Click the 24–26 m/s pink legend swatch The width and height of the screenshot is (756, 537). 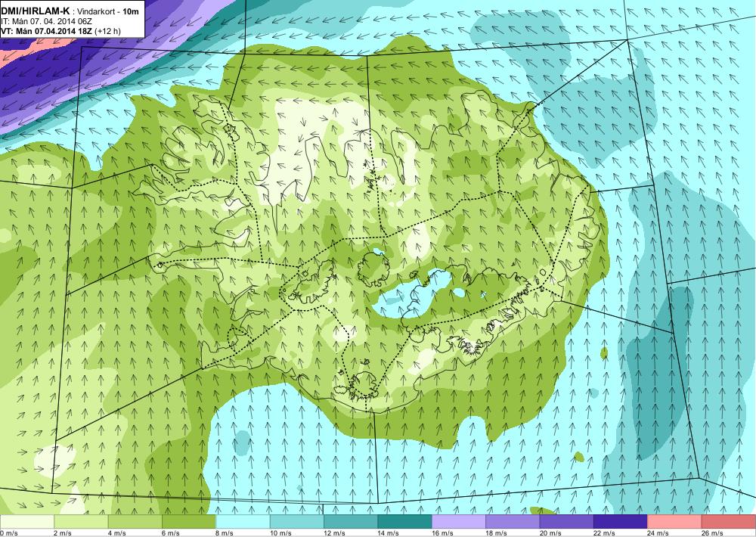[x=675, y=522]
